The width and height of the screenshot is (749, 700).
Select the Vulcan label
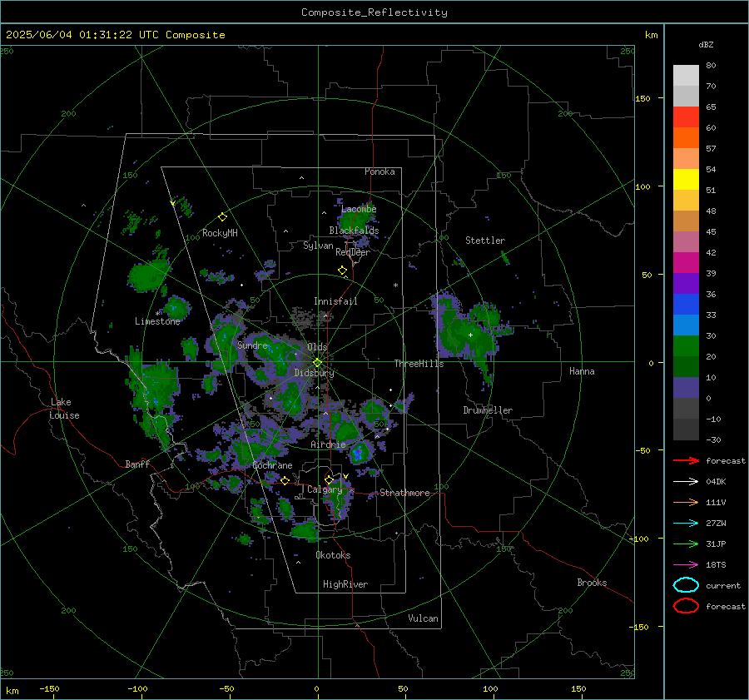coord(423,618)
